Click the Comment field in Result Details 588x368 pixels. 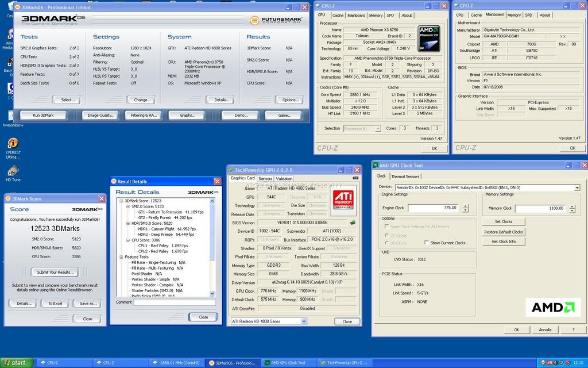pos(175,302)
